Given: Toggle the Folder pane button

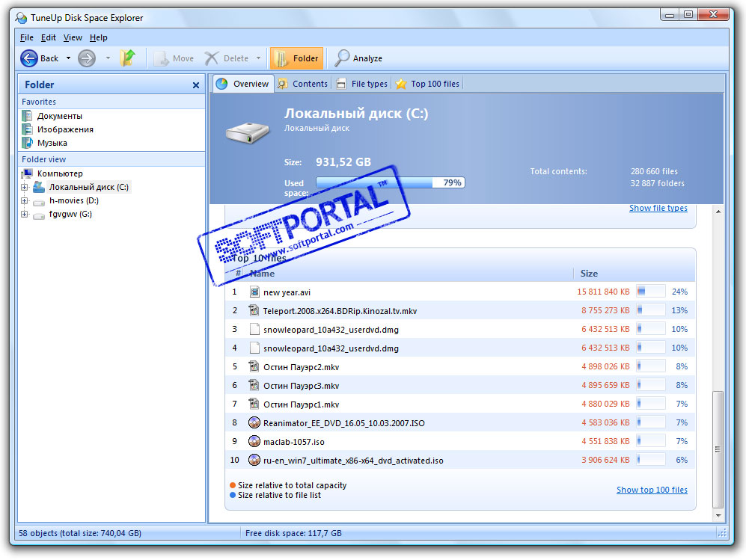Looking at the screenshot, I should coord(296,58).
